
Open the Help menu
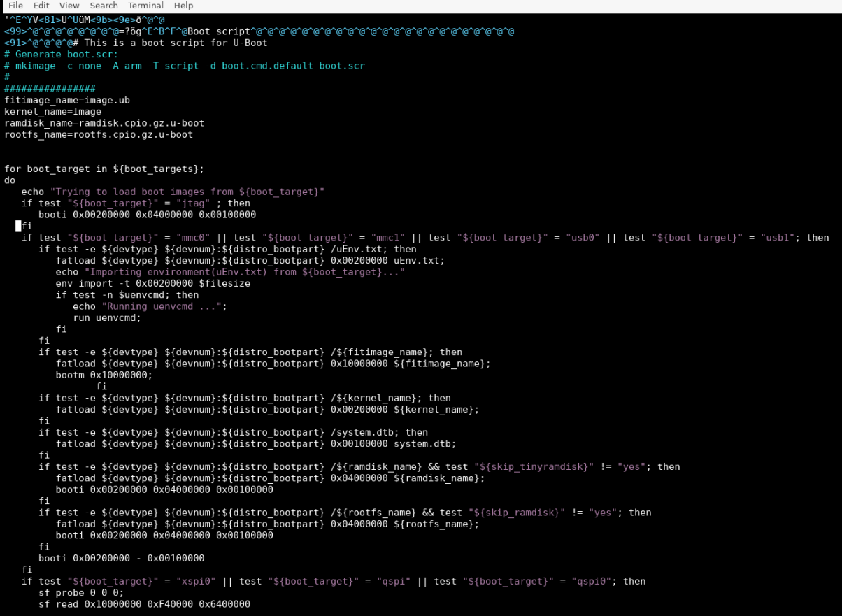click(183, 6)
